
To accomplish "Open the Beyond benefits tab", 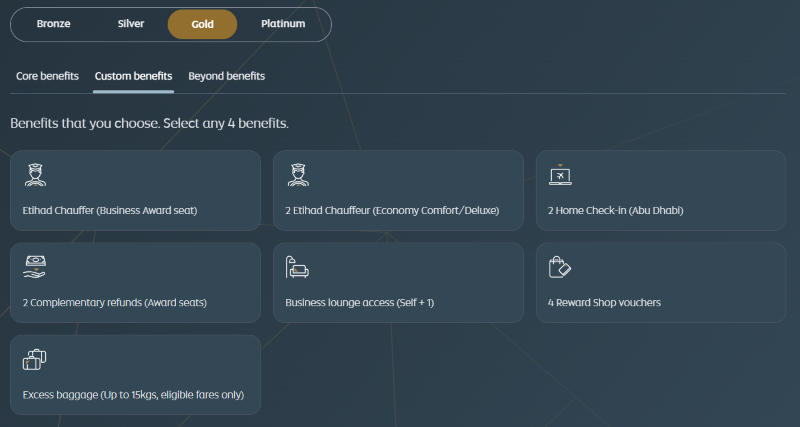I will [226, 76].
